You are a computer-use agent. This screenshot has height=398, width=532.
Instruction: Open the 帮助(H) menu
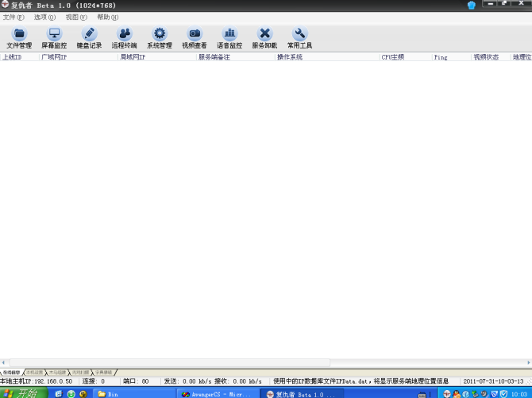(x=108, y=17)
